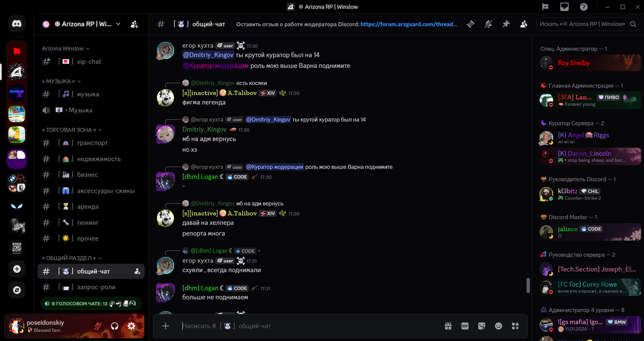
Task: Collapse the МУЗЫКА category
Action: (61, 81)
